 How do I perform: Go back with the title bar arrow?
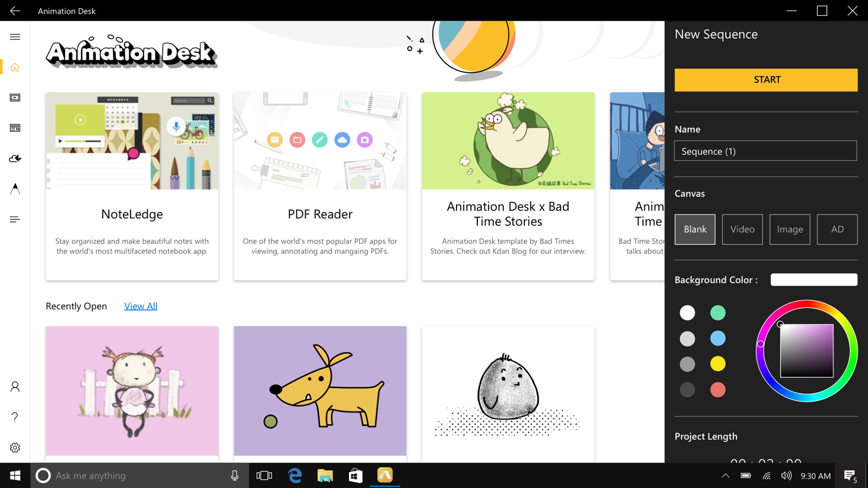click(x=15, y=11)
